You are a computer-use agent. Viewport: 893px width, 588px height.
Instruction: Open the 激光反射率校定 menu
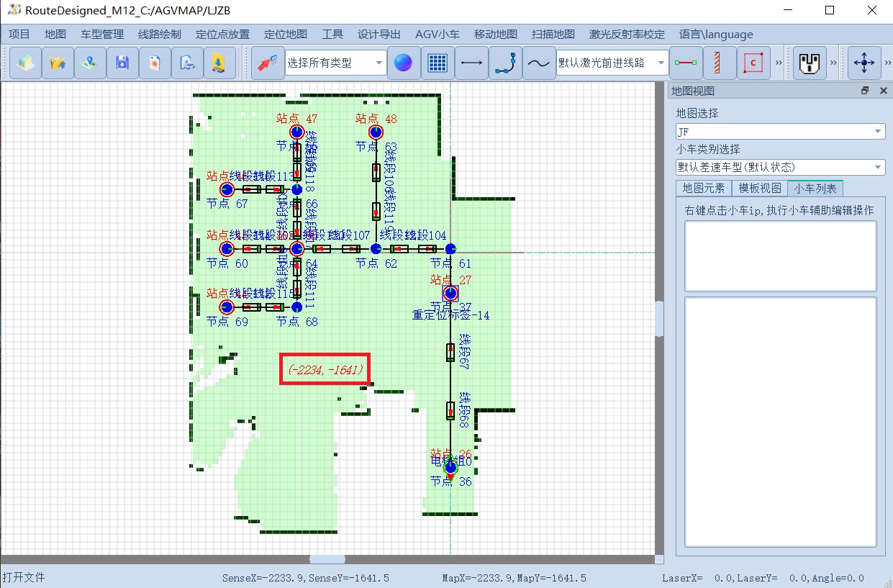pos(627,34)
